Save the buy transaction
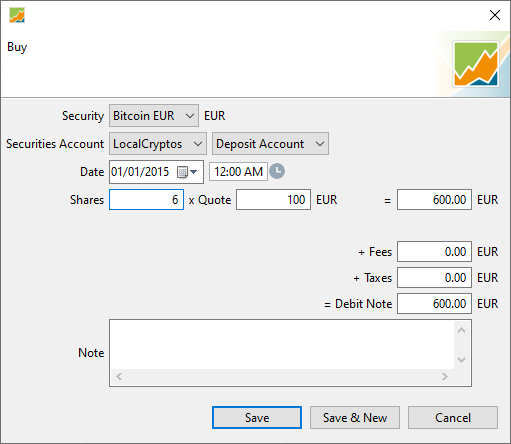The image size is (511, 444). (x=257, y=417)
